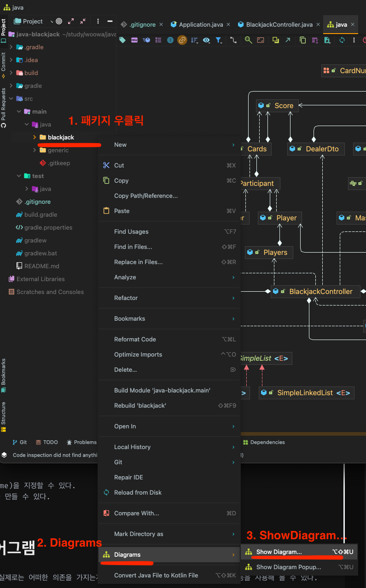Click the copy diagram icon in toolbar
The height and width of the screenshot is (588, 366).
click(302, 40)
